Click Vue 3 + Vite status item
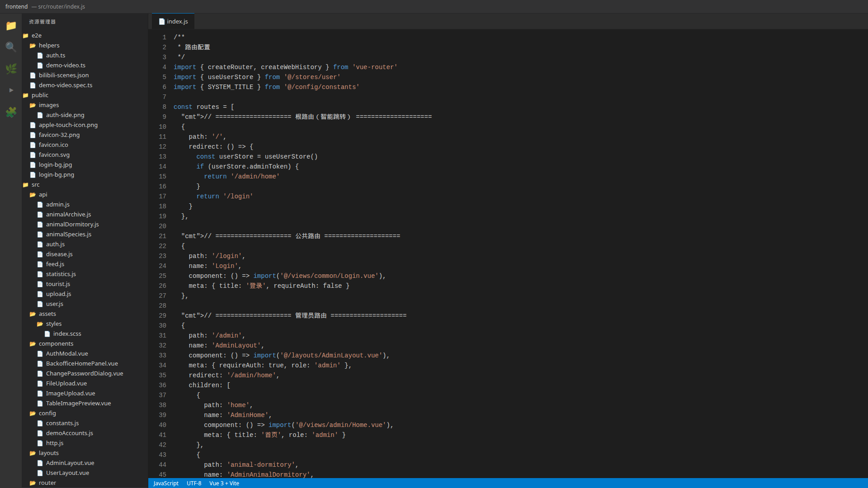The image size is (868, 488). pos(224,483)
